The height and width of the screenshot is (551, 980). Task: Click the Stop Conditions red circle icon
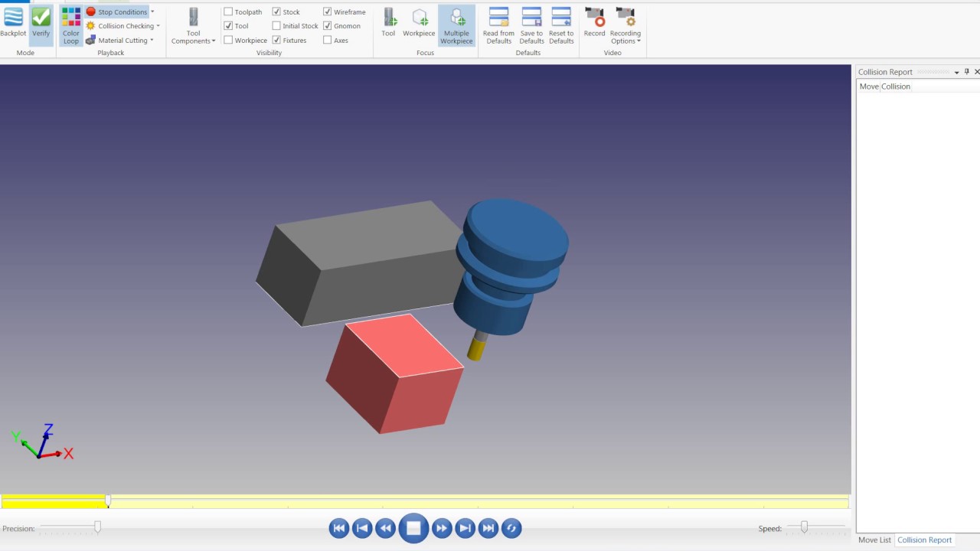91,12
